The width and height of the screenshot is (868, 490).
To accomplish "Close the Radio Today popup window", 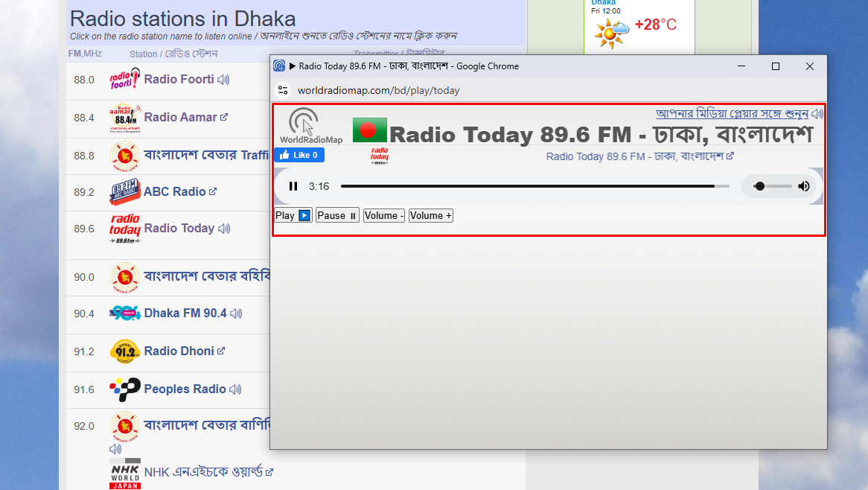I will (810, 66).
